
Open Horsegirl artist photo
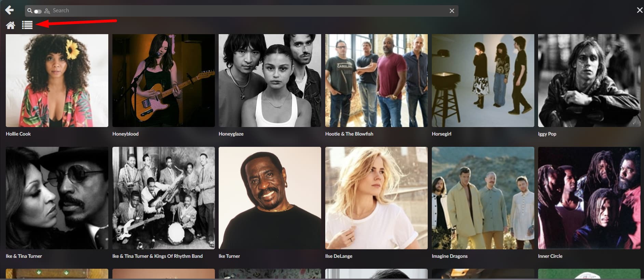[x=483, y=81]
